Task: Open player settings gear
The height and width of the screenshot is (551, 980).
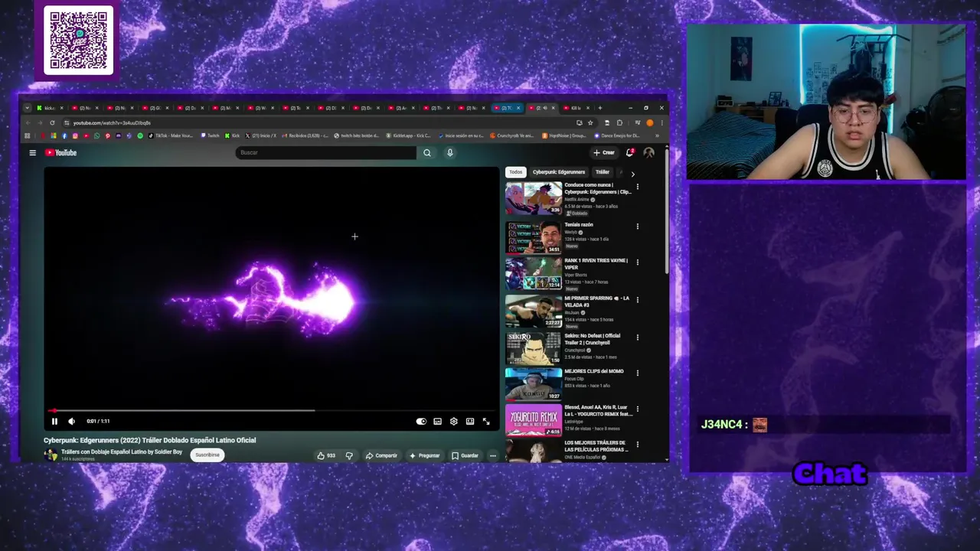Action: (454, 421)
